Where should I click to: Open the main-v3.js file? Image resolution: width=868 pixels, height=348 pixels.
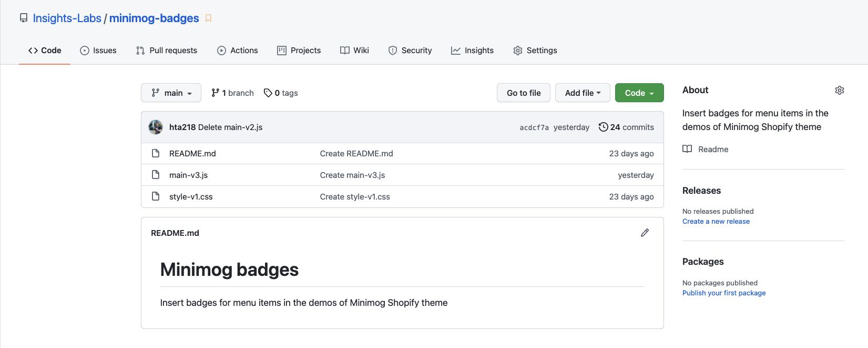click(188, 175)
